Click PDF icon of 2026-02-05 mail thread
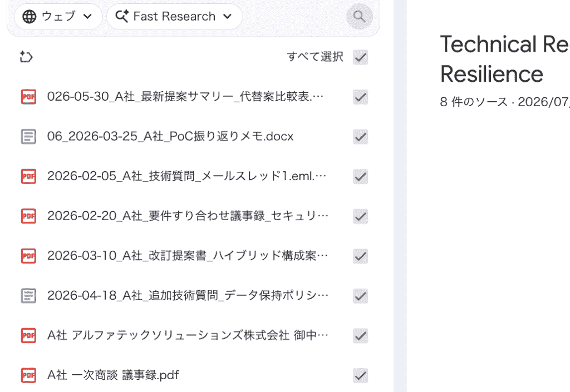Image resolution: width=570 pixels, height=392 pixels. (28, 176)
